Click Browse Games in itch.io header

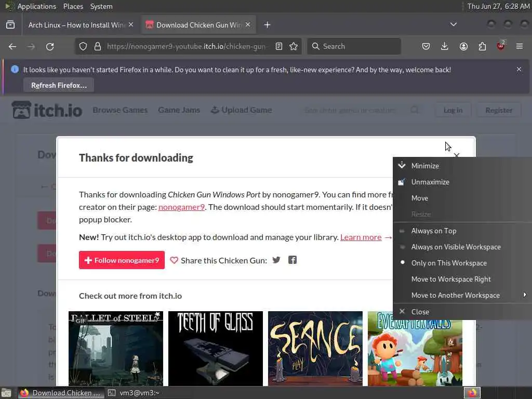click(x=120, y=110)
